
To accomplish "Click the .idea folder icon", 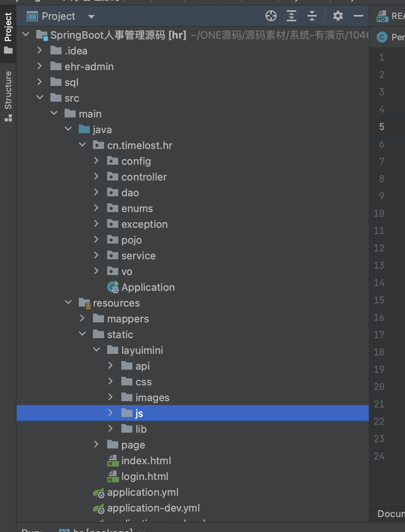I will 56,50.
